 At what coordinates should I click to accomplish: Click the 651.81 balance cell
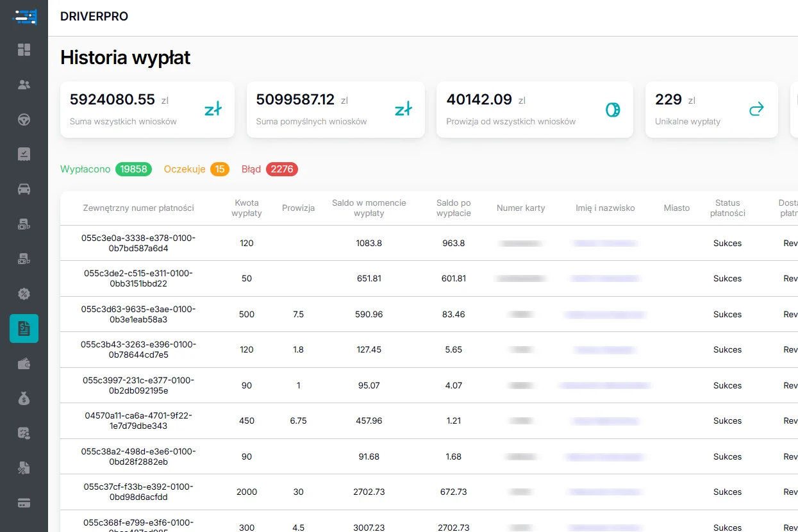pos(369,278)
